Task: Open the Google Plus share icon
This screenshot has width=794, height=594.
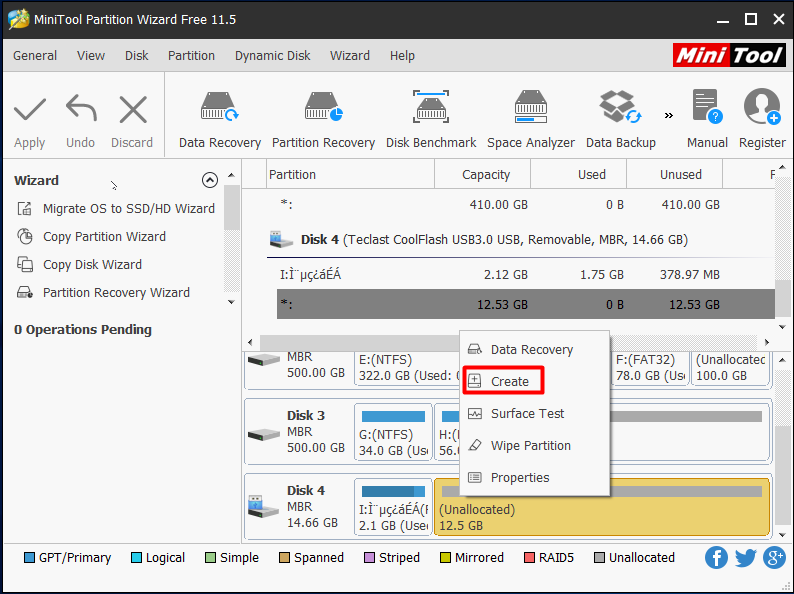Action: 774,558
